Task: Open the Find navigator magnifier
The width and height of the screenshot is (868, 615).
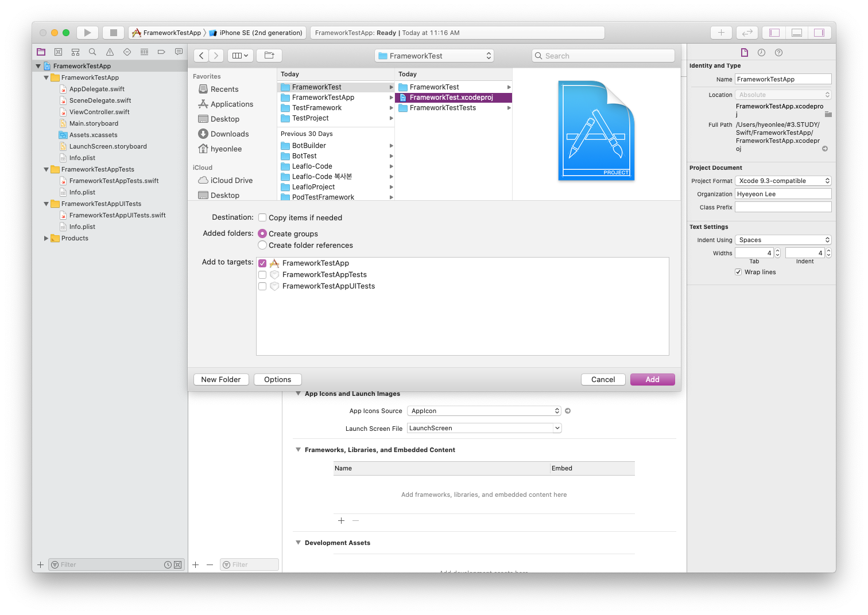Action: (92, 52)
